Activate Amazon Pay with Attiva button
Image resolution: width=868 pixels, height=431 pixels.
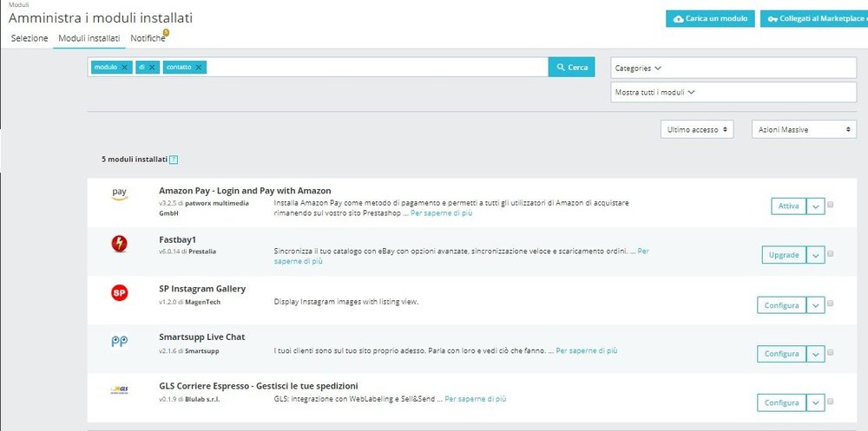(789, 206)
